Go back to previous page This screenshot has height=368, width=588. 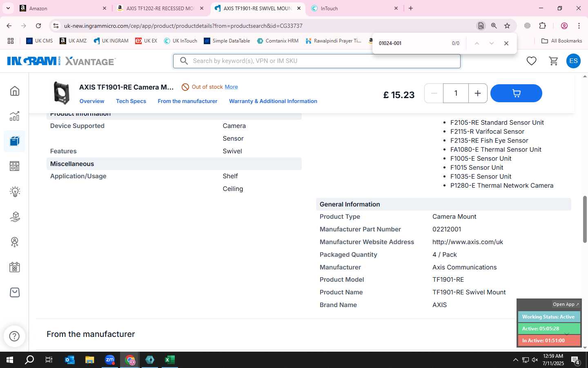[x=9, y=26]
